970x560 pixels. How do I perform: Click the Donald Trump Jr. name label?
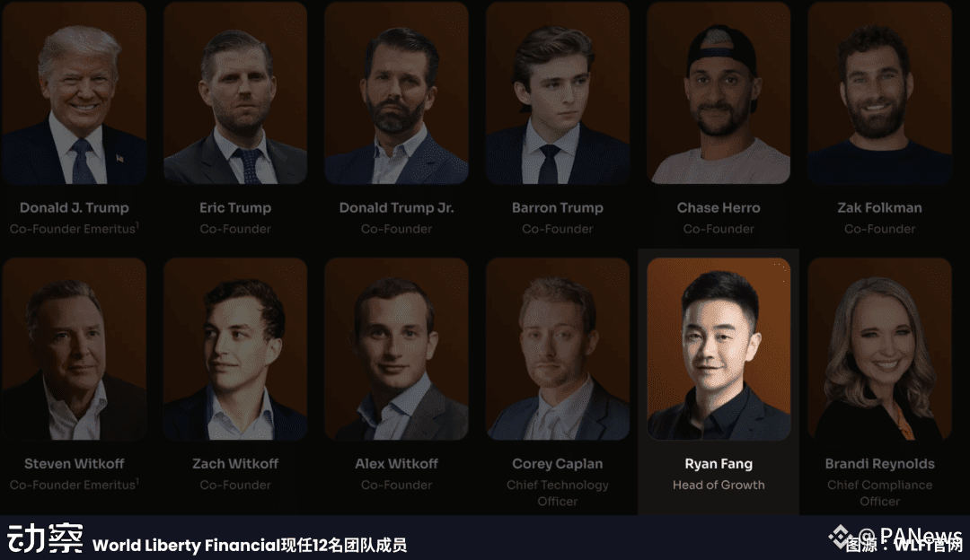[397, 207]
